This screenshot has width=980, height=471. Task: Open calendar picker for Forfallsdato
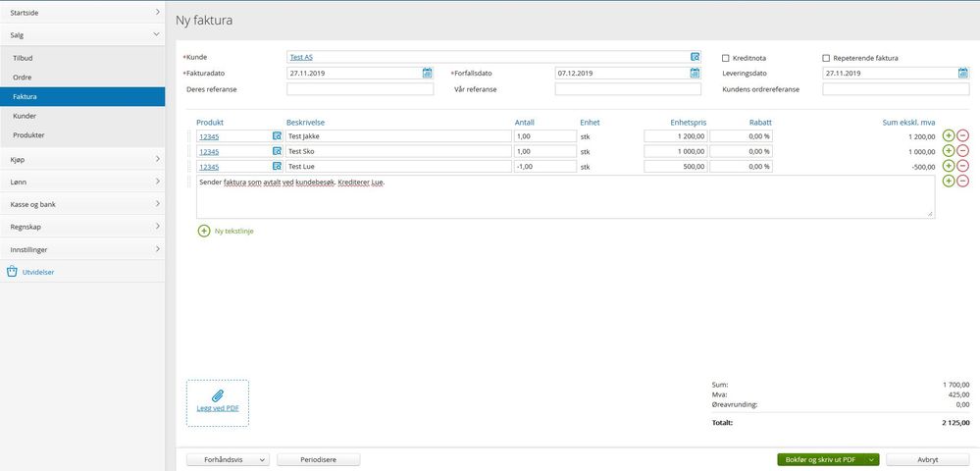(695, 74)
